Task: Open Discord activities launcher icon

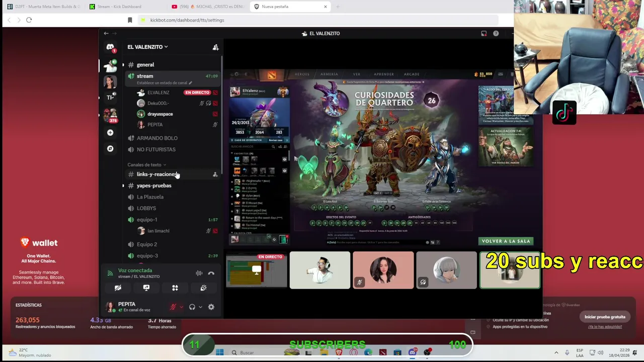Action: [175, 288]
